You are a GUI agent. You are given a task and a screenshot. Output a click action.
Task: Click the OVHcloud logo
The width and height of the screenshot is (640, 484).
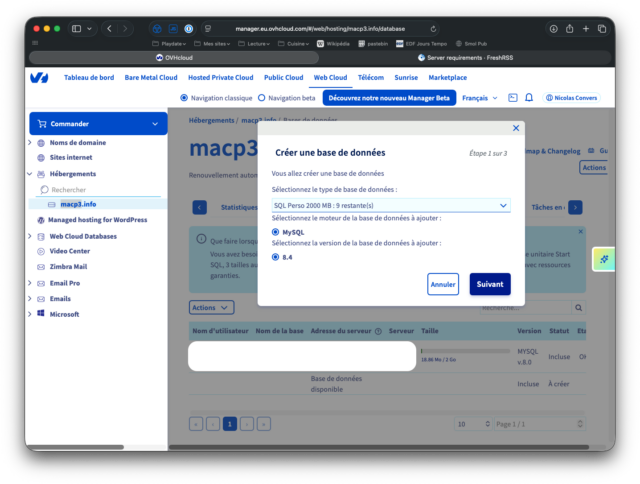tap(39, 78)
